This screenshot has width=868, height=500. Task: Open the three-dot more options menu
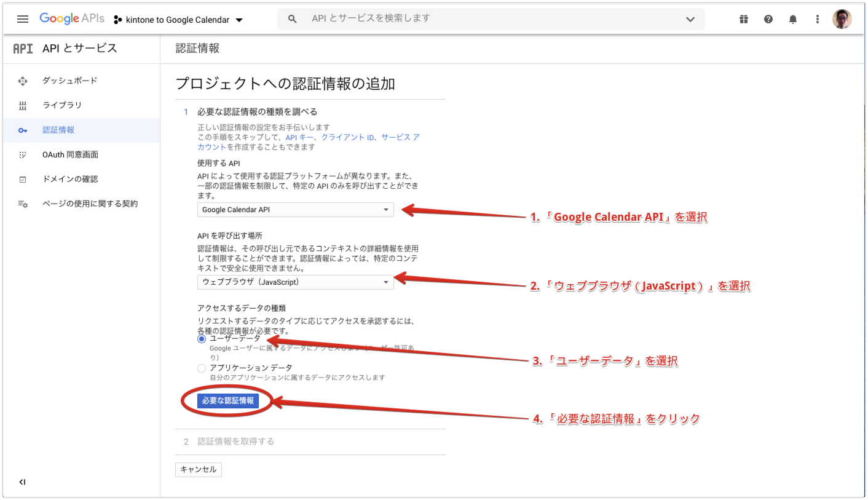[818, 19]
